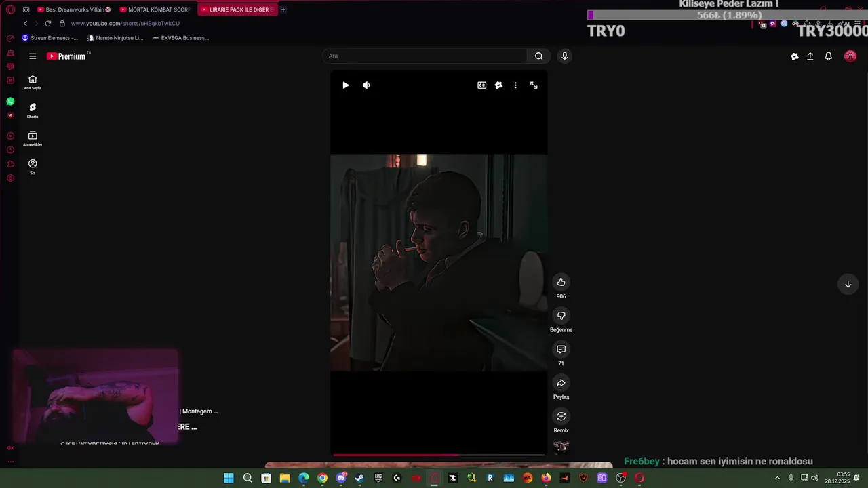
Task: Seek on the red Shorts progress bar
Action: 439,455
